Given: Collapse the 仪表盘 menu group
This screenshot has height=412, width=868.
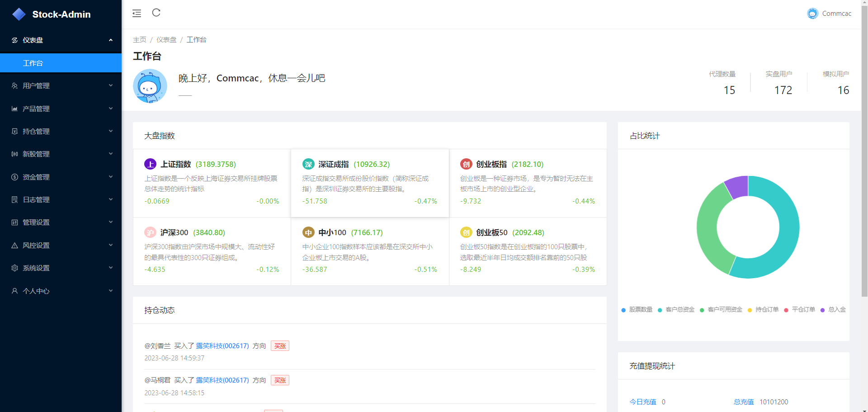Looking at the screenshot, I should tap(61, 40).
